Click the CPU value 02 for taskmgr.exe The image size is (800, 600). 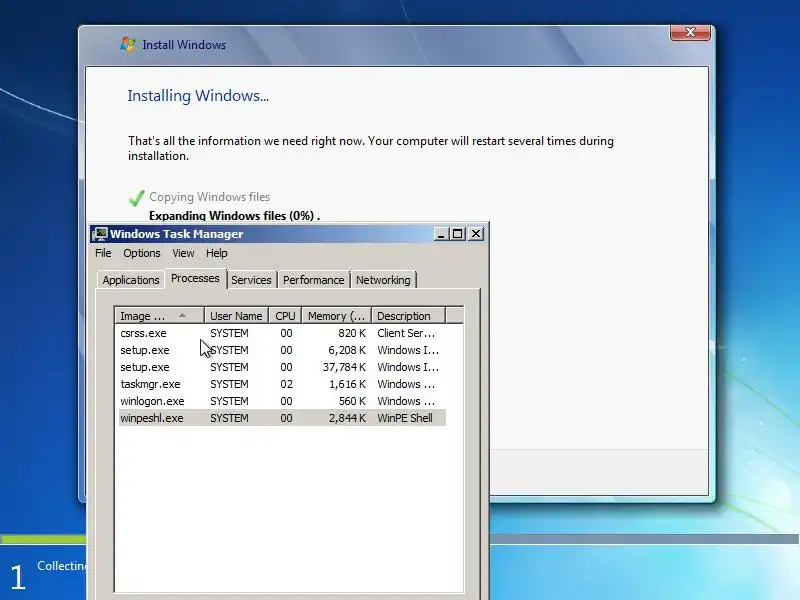coord(286,384)
